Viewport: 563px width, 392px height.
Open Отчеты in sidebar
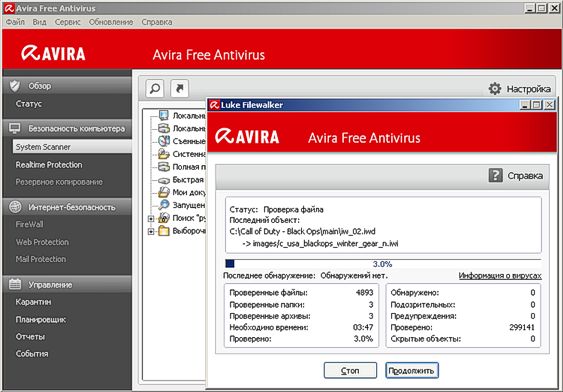30,336
